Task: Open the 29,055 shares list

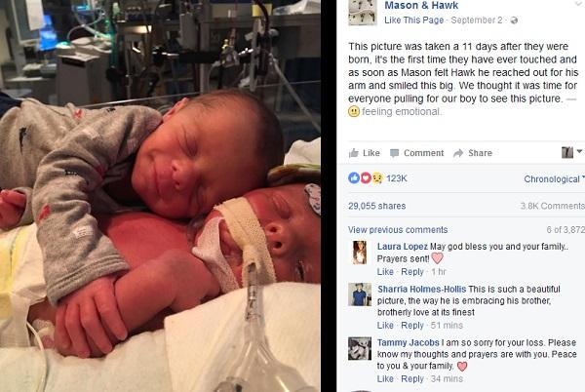Action: (x=376, y=206)
